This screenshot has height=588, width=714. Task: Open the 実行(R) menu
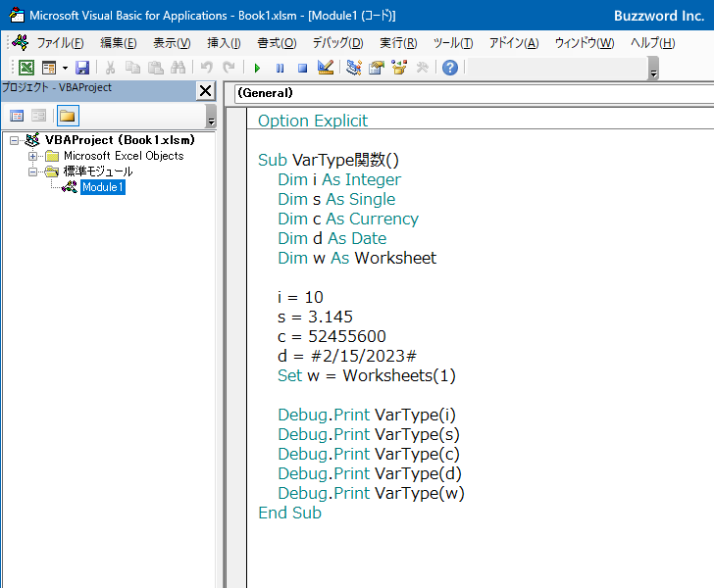[x=398, y=43]
